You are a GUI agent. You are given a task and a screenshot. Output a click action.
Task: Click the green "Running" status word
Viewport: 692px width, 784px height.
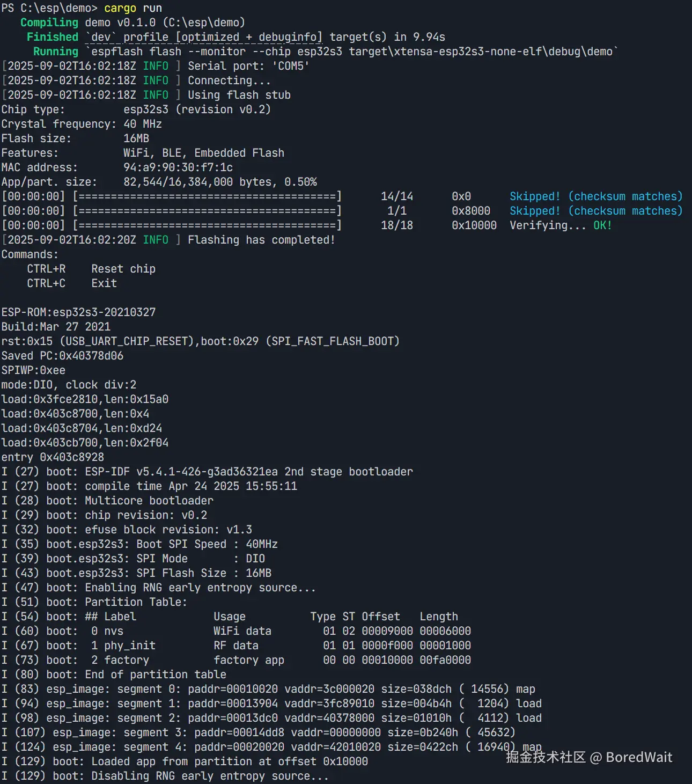point(56,52)
